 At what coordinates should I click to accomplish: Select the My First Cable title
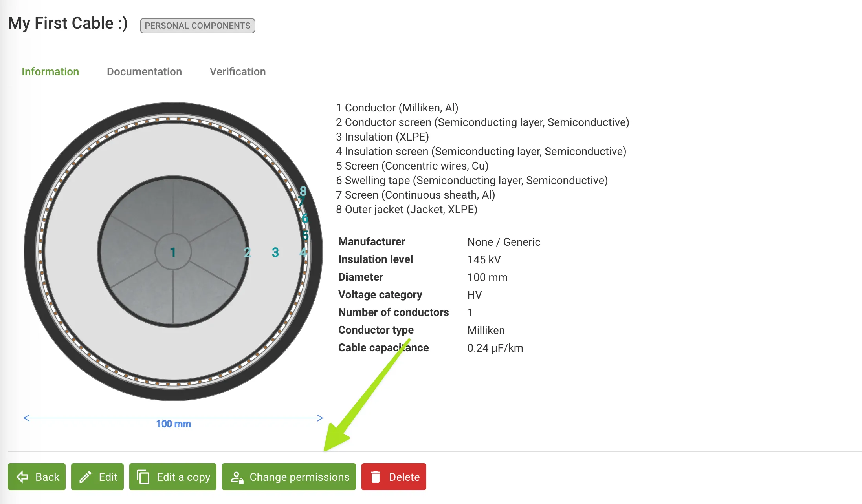pyautogui.click(x=68, y=23)
